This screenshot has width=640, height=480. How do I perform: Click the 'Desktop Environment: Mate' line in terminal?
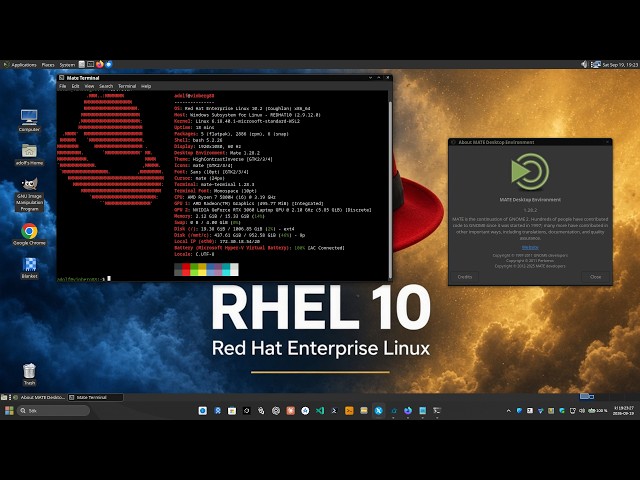coord(217,153)
